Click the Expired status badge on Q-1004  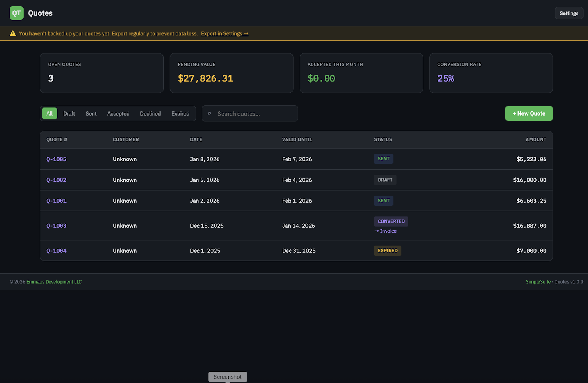387,251
